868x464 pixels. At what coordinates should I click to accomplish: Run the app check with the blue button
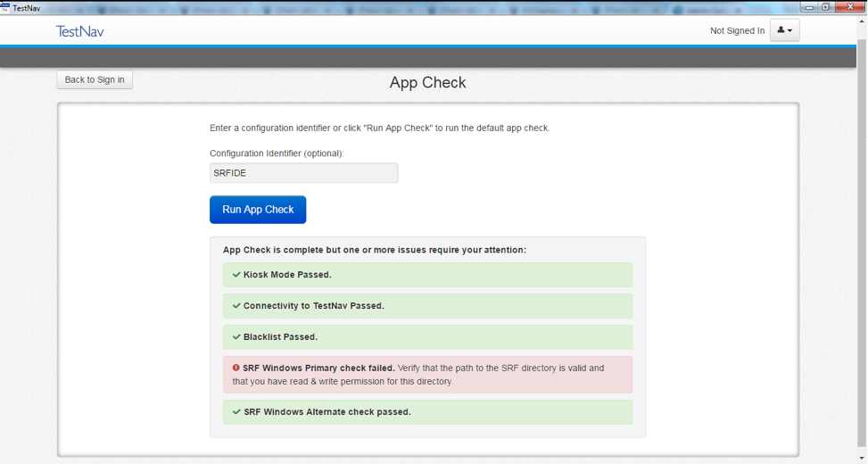[x=258, y=210]
